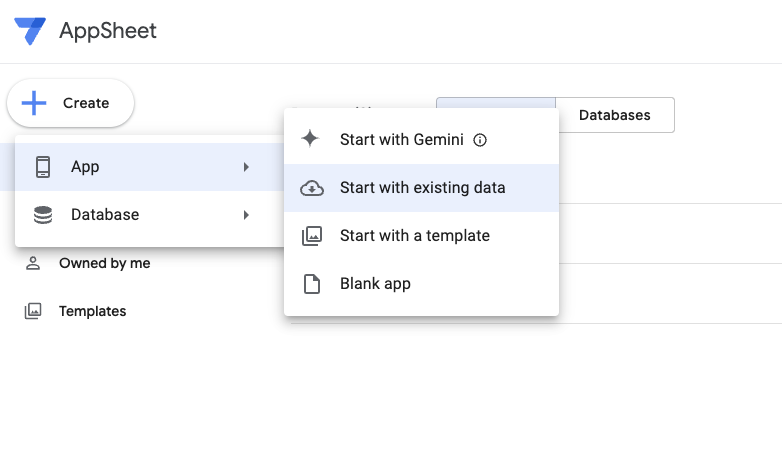The width and height of the screenshot is (782, 459).
Task: Expand the Database submenu arrow
Action: (x=246, y=215)
